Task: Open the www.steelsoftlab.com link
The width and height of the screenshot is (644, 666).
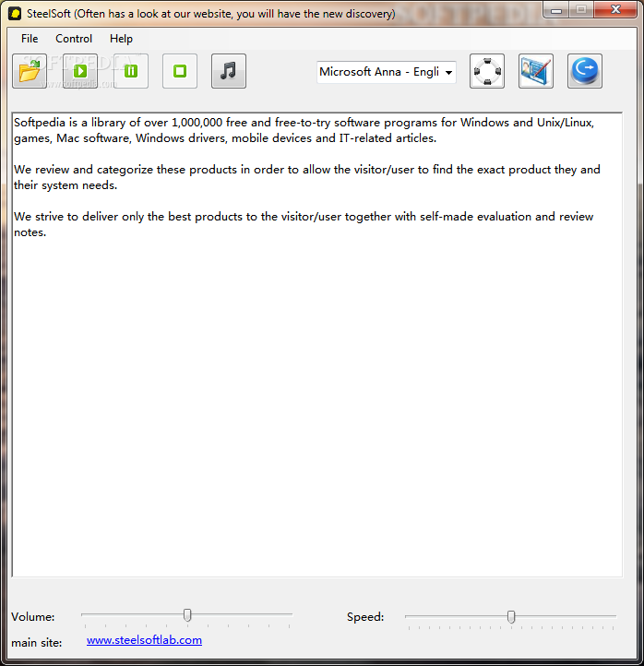Action: [x=145, y=640]
